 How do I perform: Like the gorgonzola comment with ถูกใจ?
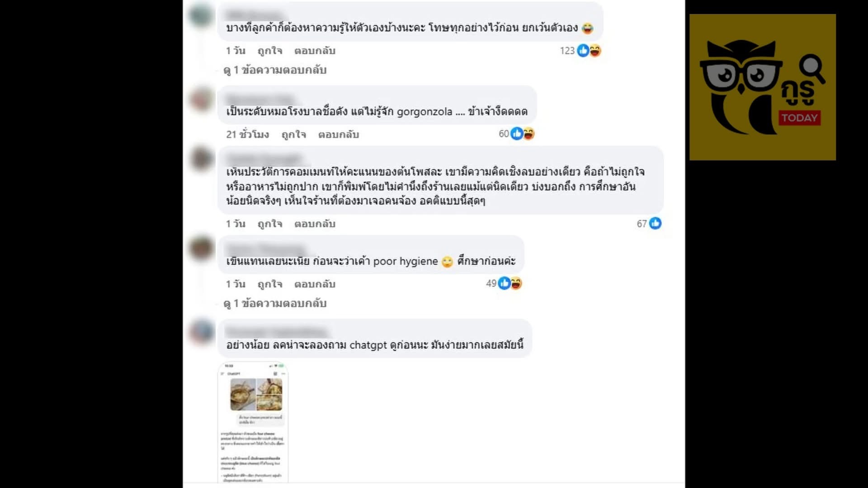(x=294, y=135)
